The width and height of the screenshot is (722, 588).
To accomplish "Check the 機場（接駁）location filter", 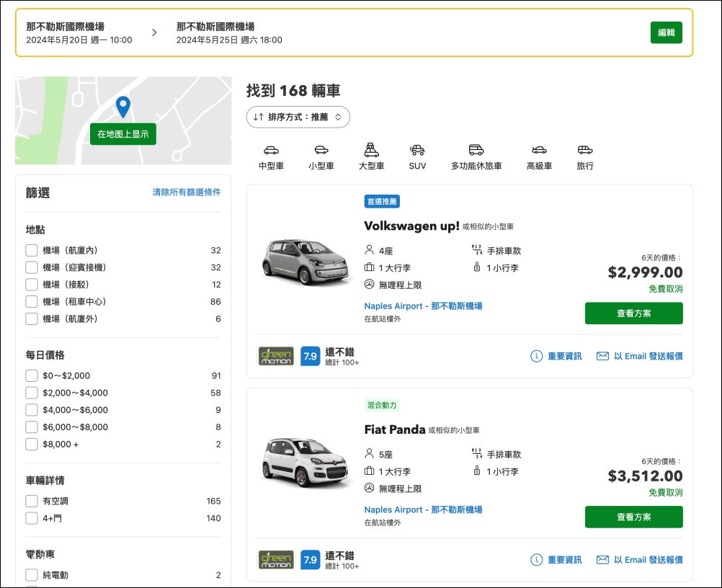I will (31, 285).
